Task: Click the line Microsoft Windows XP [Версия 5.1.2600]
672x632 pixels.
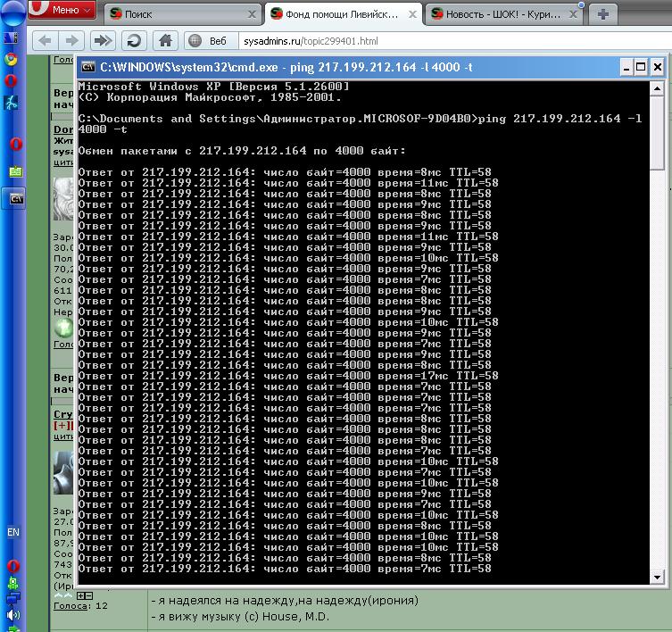Action: click(x=214, y=87)
